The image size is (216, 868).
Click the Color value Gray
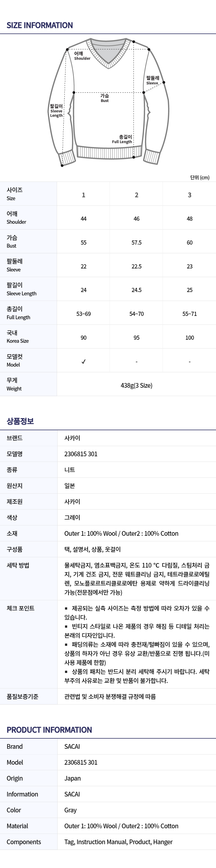tap(70, 810)
